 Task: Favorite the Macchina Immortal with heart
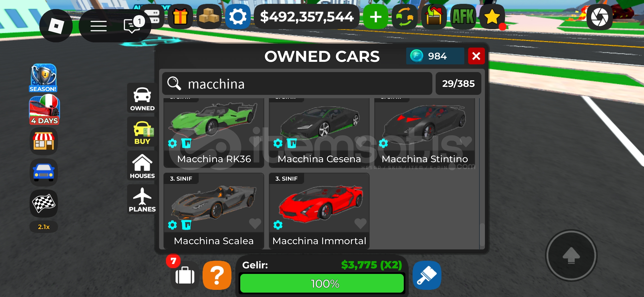coord(360,223)
